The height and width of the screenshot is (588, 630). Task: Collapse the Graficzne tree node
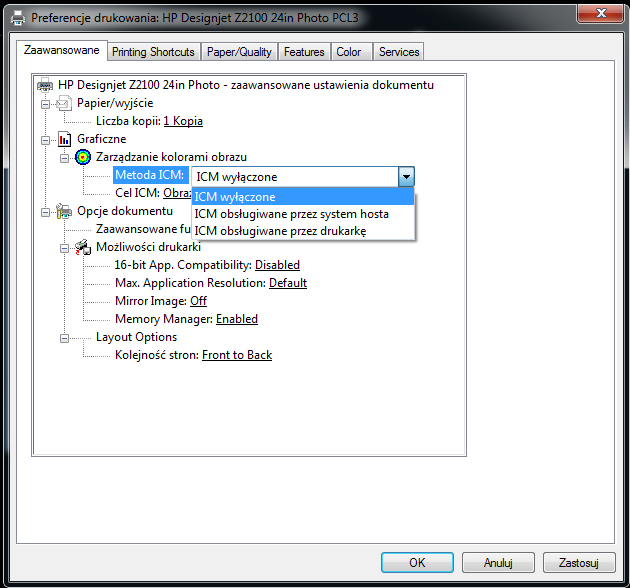coord(46,140)
